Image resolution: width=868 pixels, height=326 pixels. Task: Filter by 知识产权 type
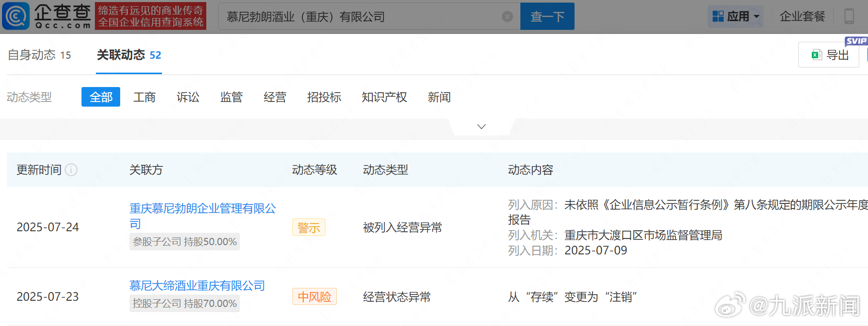click(384, 97)
